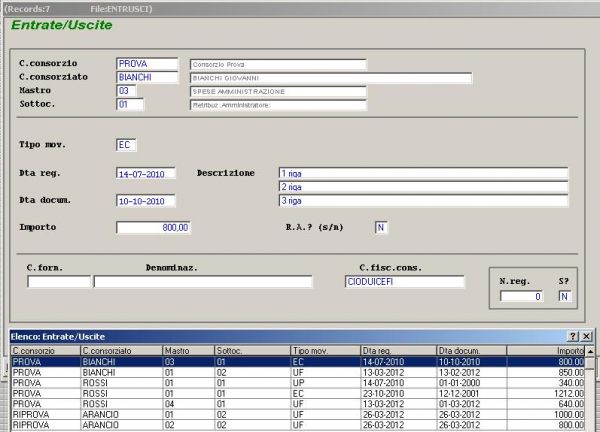Click the date 01-01-2000 in list
Viewport: 600px width, 432px height.
(x=459, y=383)
